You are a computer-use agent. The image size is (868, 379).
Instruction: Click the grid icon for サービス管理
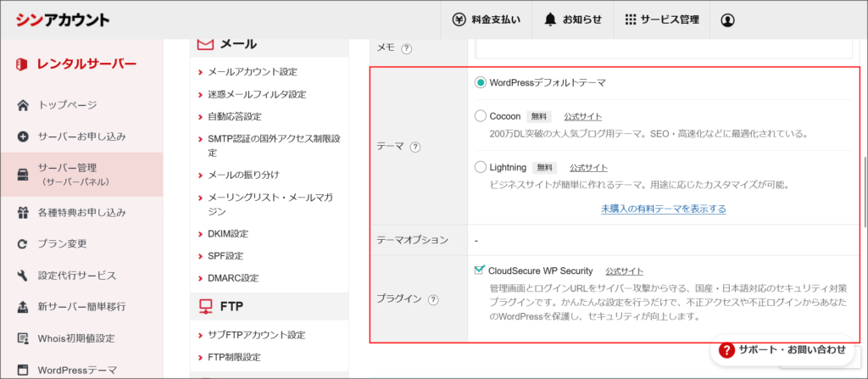tap(630, 20)
